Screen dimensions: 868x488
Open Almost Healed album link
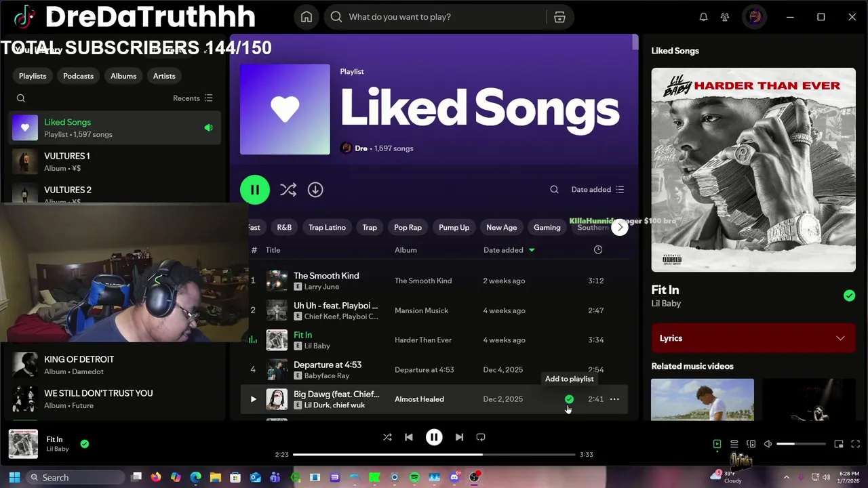tap(419, 399)
